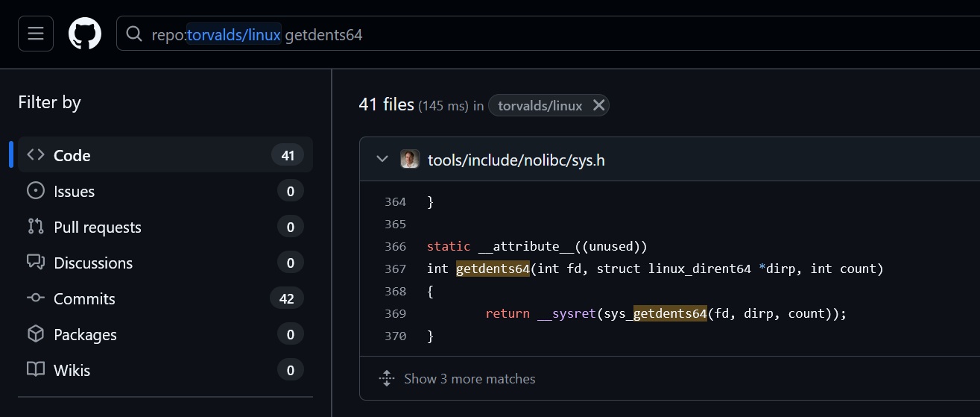
Task: Click the Discussions speech bubble icon
Action: (x=36, y=263)
